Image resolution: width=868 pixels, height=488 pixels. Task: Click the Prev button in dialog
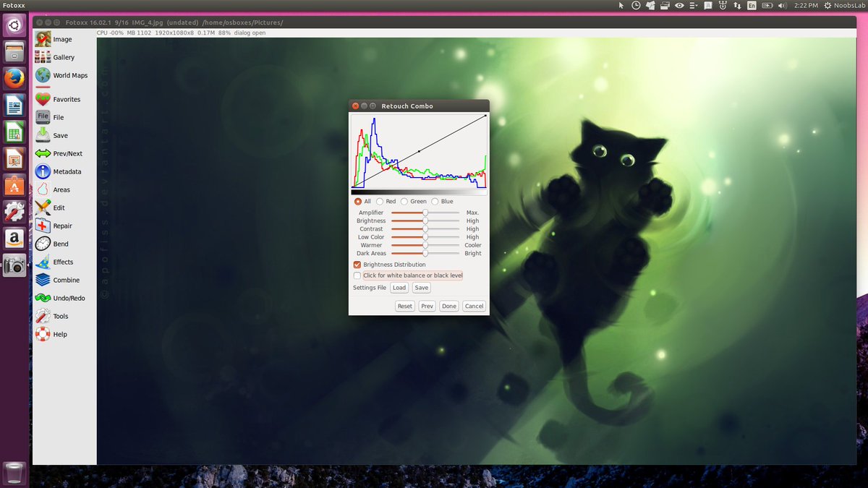click(x=427, y=306)
